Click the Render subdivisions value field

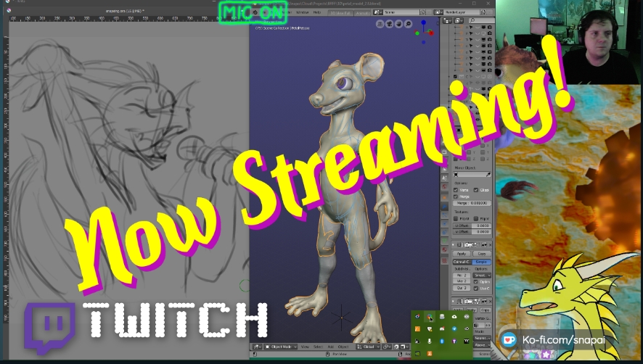pos(462,275)
